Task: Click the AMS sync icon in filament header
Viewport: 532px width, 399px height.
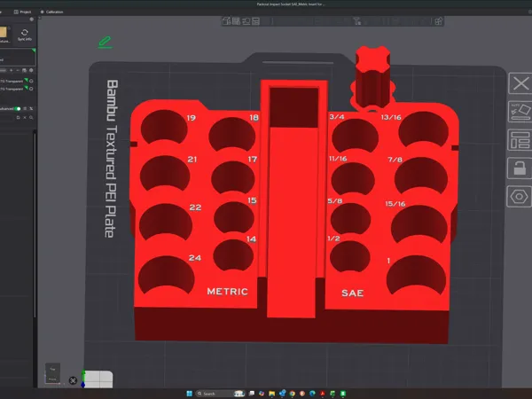Action: coord(24,70)
